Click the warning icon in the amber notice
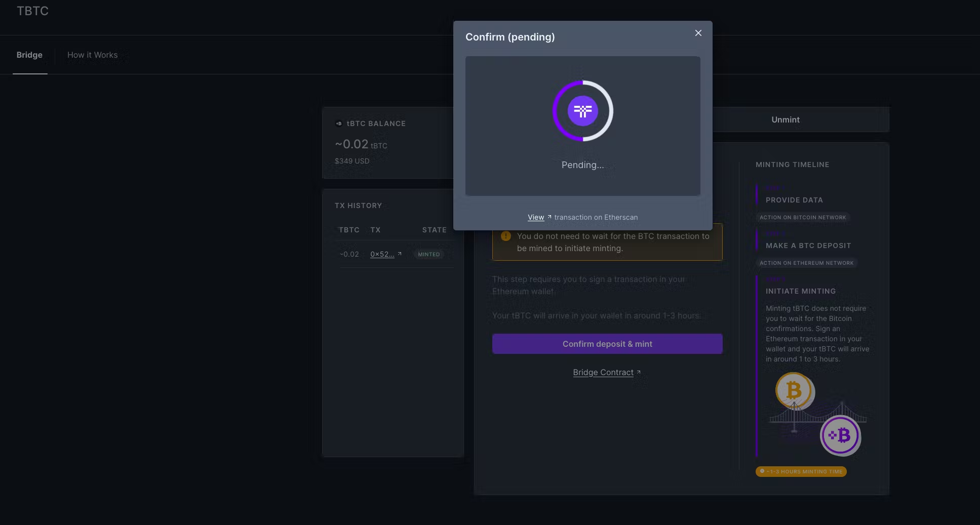Image resolution: width=980 pixels, height=525 pixels. pyautogui.click(x=505, y=235)
